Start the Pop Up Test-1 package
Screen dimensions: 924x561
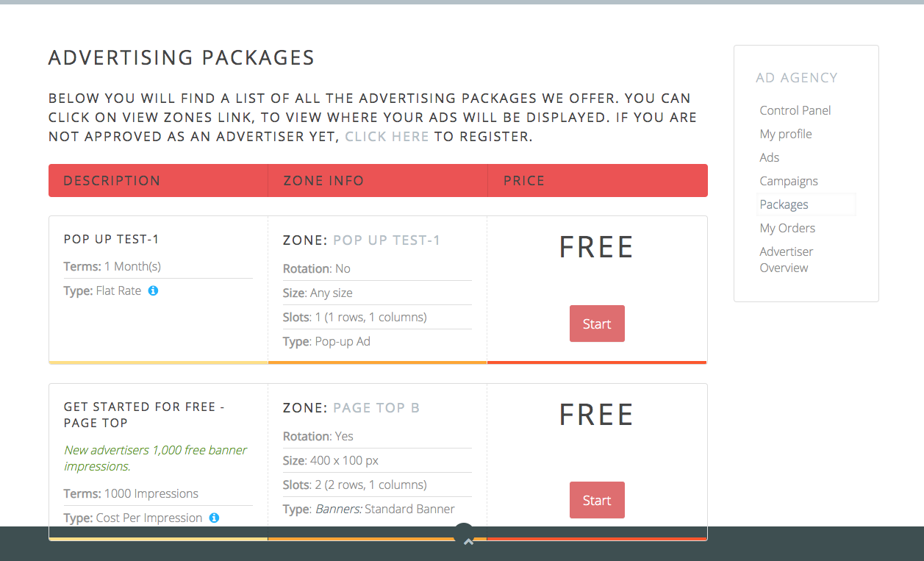(x=596, y=324)
